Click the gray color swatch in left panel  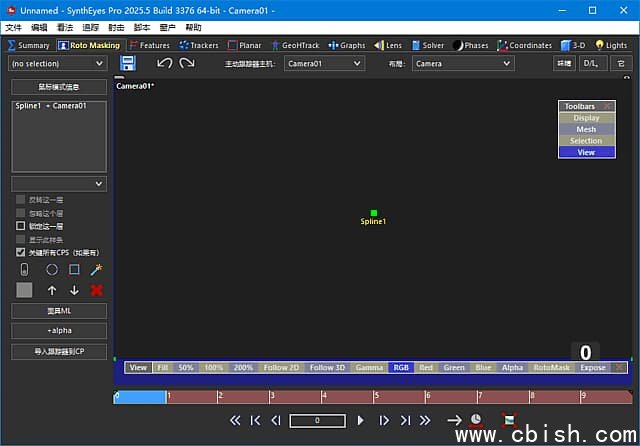coord(24,291)
